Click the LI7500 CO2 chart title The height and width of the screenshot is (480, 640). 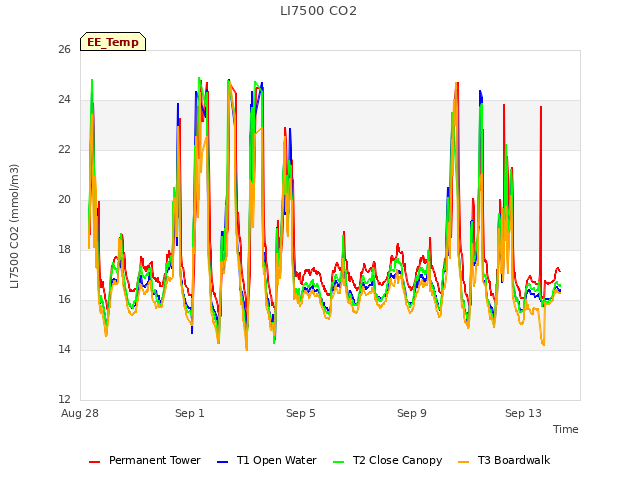[318, 11]
